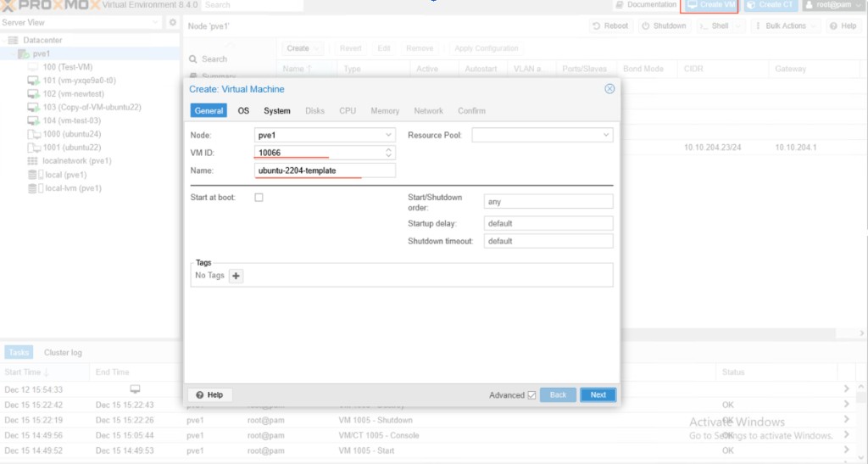868x464 pixels.
Task: Open the General tab
Action: [209, 111]
